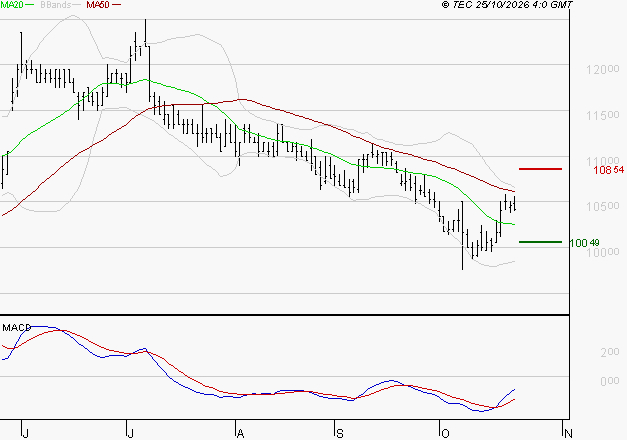The width and height of the screenshot is (627, 440).
Task: Click the BBands legend label
Action: [x=56, y=5]
